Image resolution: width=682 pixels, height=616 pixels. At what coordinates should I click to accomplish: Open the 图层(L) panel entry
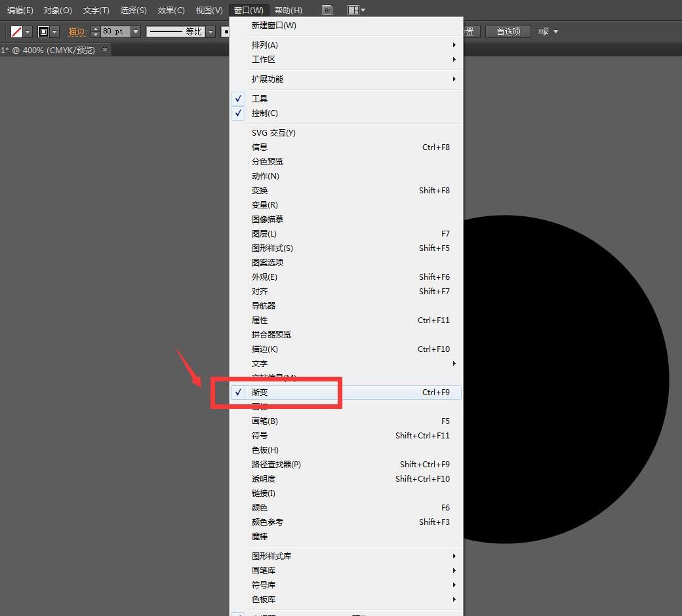pyautogui.click(x=346, y=233)
